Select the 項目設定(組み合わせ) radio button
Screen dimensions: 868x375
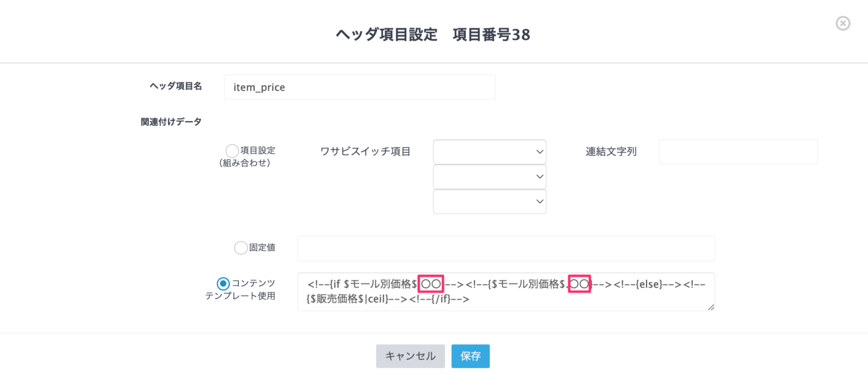232,151
